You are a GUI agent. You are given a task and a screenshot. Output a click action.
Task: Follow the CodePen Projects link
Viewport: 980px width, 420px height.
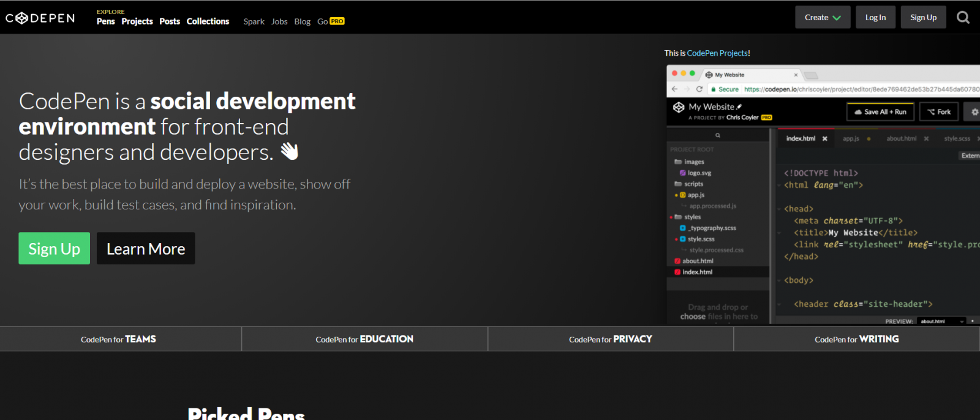[717, 53]
